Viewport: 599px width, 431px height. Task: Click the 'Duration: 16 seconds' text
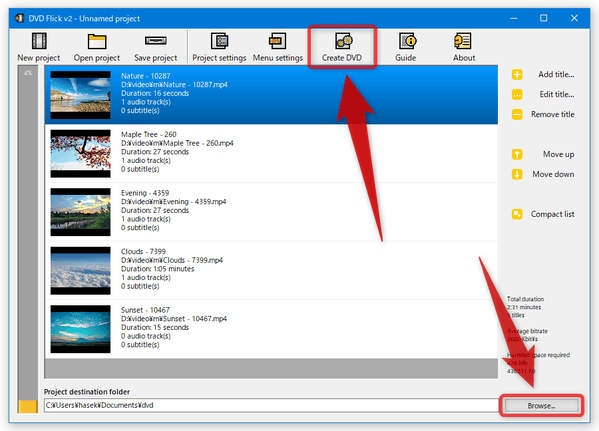pyautogui.click(x=155, y=94)
